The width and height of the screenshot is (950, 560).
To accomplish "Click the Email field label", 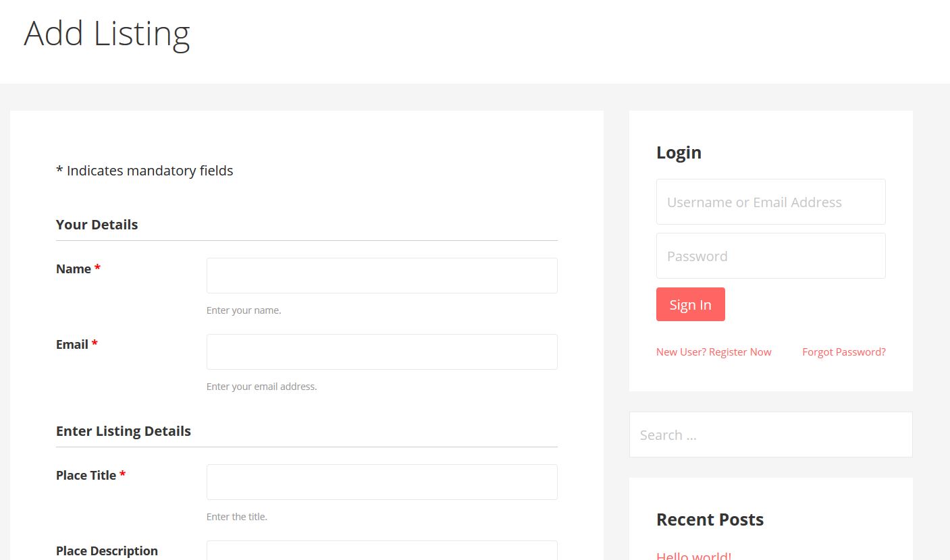I will (72, 344).
